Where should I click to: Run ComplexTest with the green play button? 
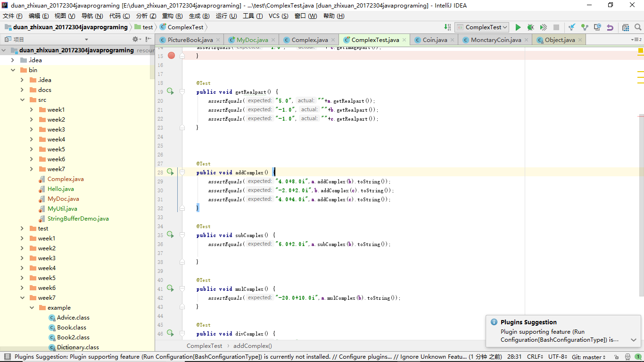point(518,27)
